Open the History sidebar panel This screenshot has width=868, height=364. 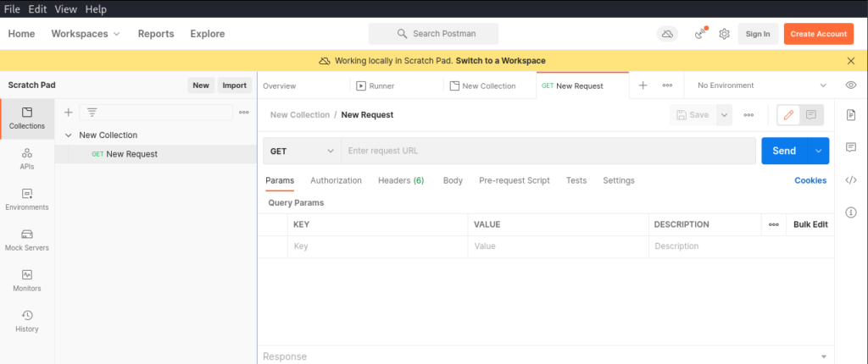tap(27, 322)
